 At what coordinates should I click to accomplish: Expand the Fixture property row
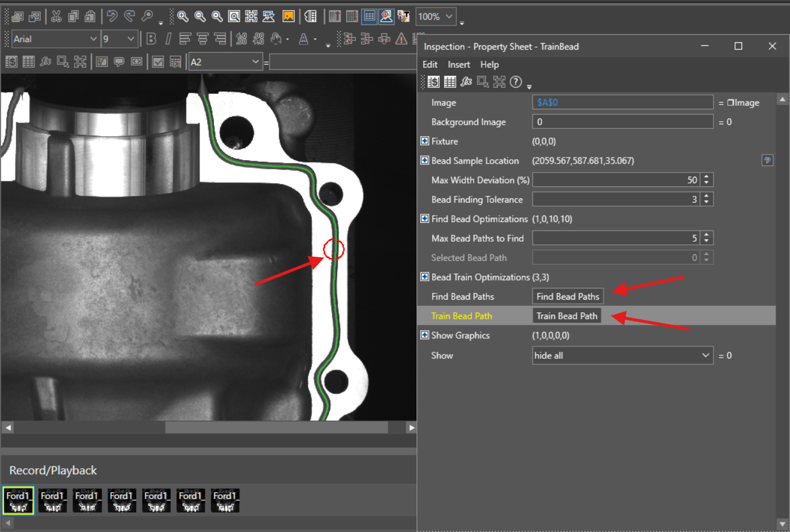point(424,141)
